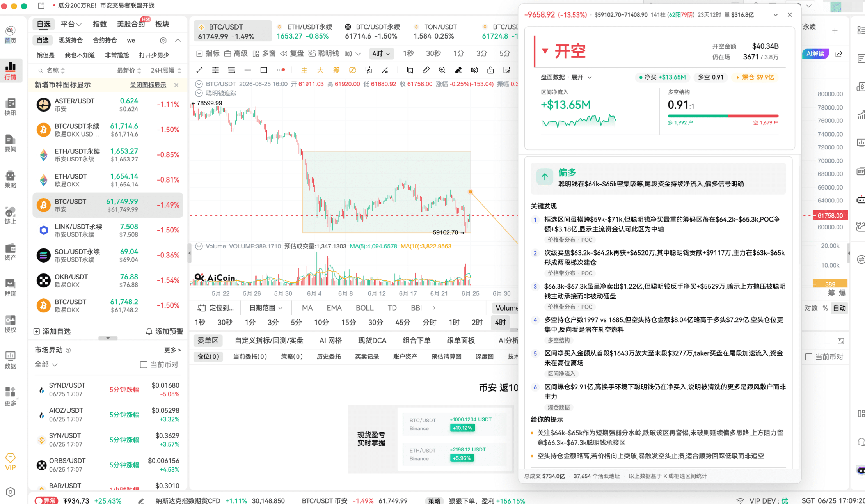
Task: Click the AI解读 button
Action: click(815, 54)
